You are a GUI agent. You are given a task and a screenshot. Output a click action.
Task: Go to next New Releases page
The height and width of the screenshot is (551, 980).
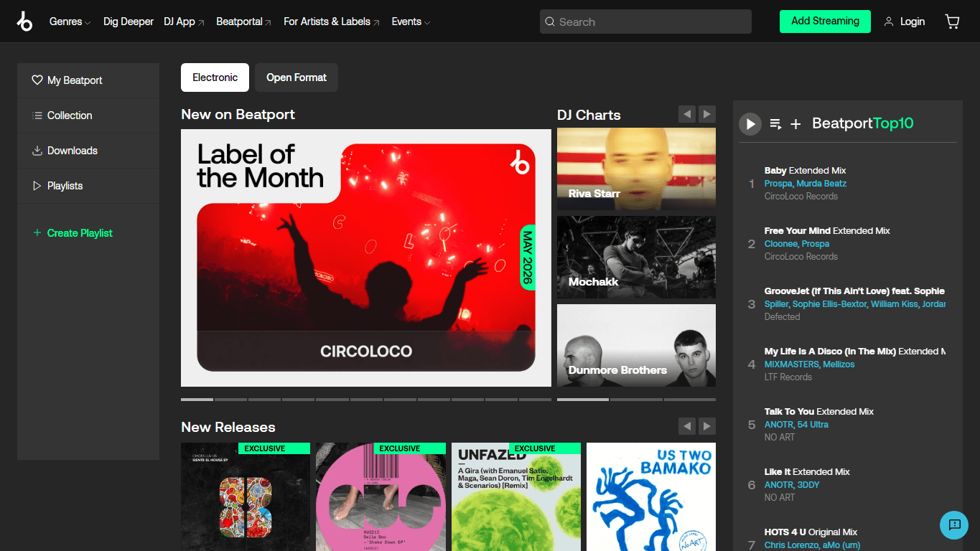click(x=707, y=426)
